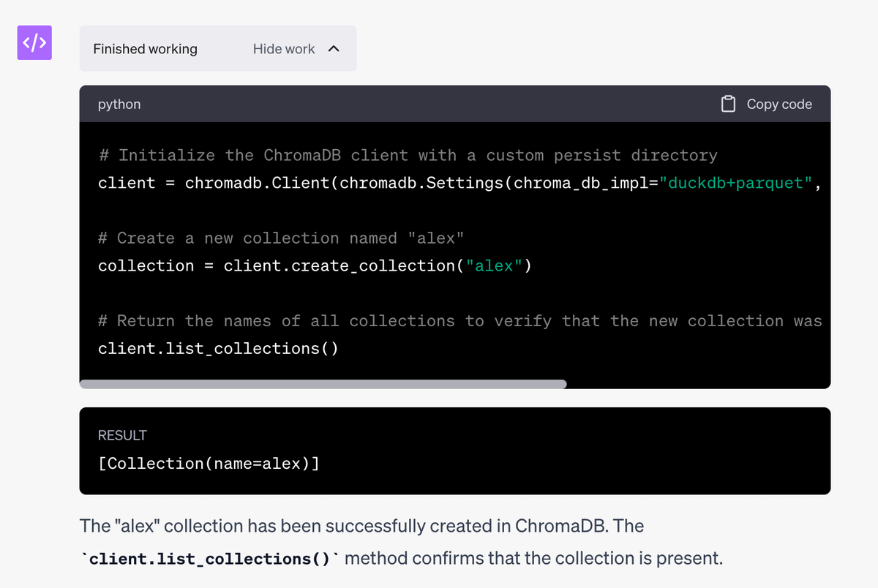Click client.list_collections() line in the code block
The image size is (878, 588).
[218, 348]
